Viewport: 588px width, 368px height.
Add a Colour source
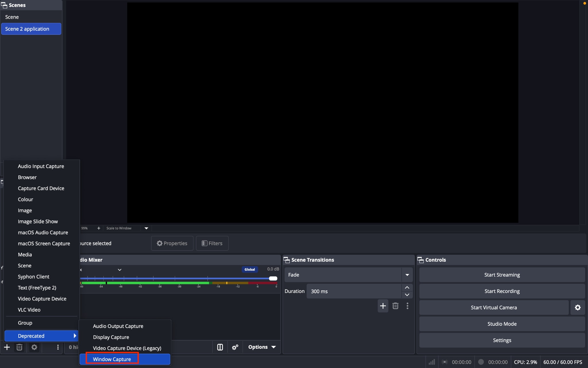click(x=41, y=199)
